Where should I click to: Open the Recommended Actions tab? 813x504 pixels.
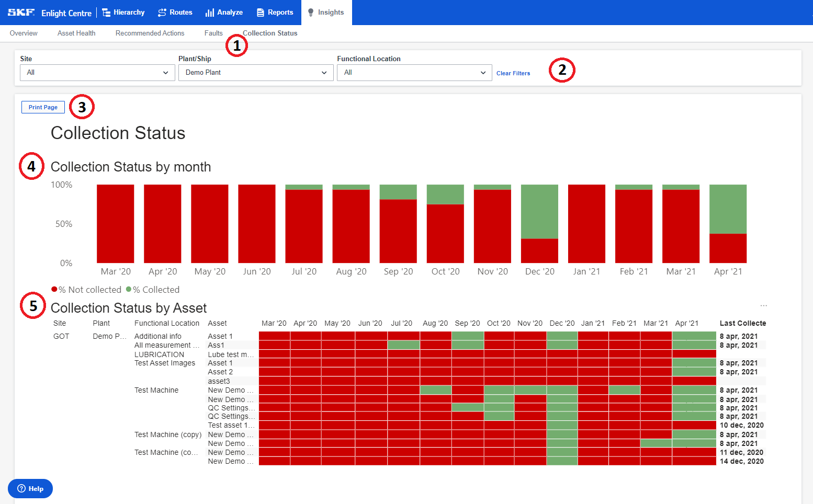coord(150,33)
